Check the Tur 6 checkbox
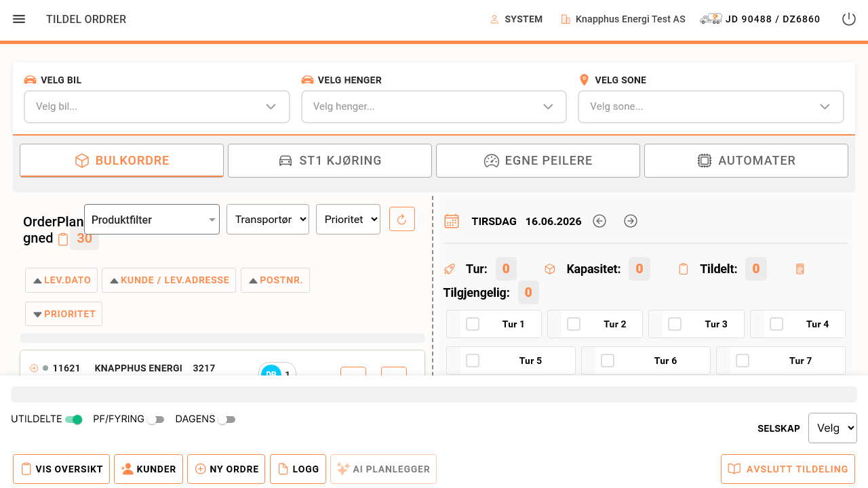The image size is (868, 488). point(608,361)
